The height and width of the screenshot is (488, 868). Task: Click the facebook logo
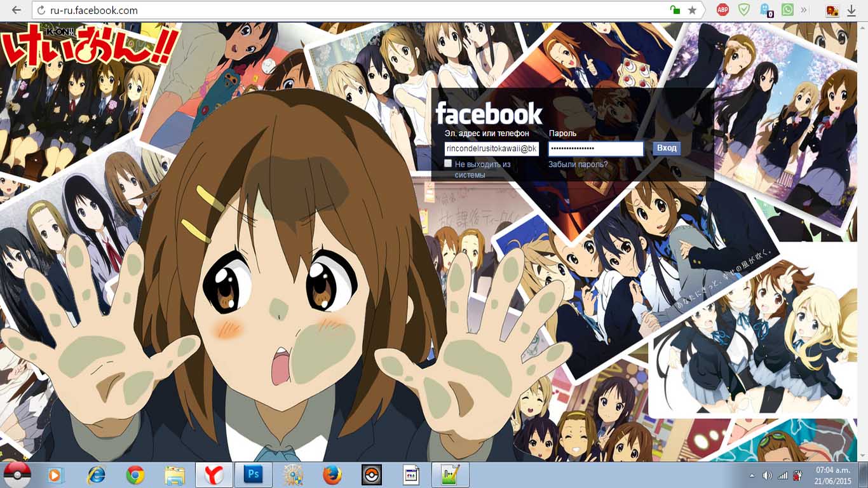tap(489, 114)
